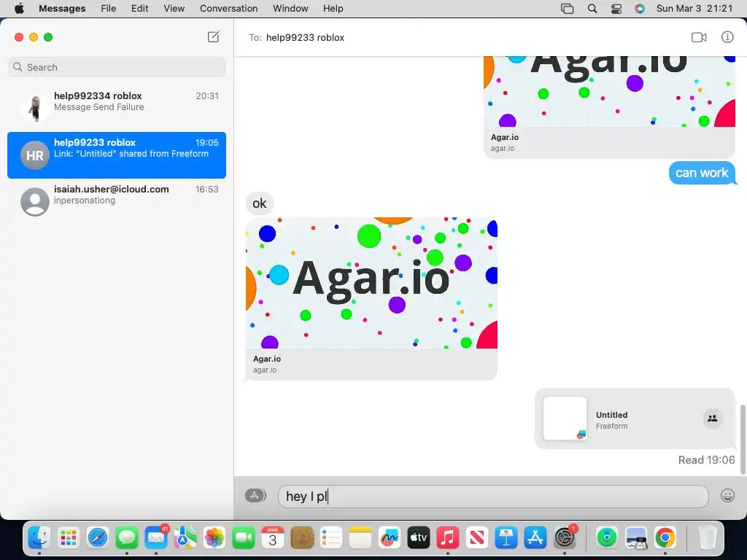Activate Siri from the menu bar
Image resolution: width=747 pixels, height=560 pixels.
coord(640,9)
